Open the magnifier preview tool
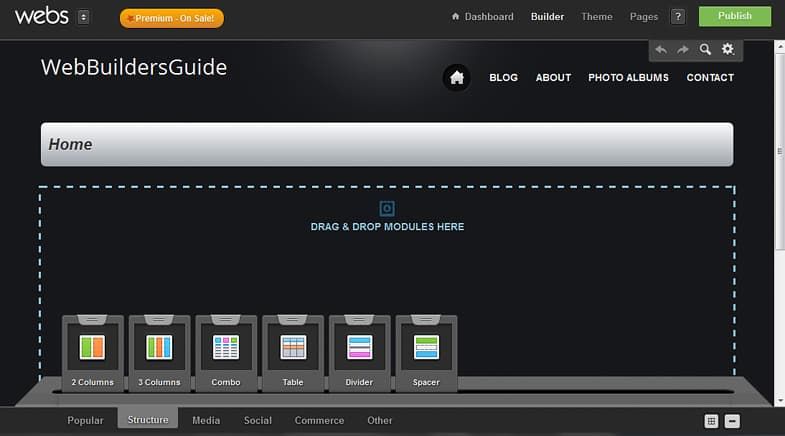The height and width of the screenshot is (436, 785). point(705,49)
